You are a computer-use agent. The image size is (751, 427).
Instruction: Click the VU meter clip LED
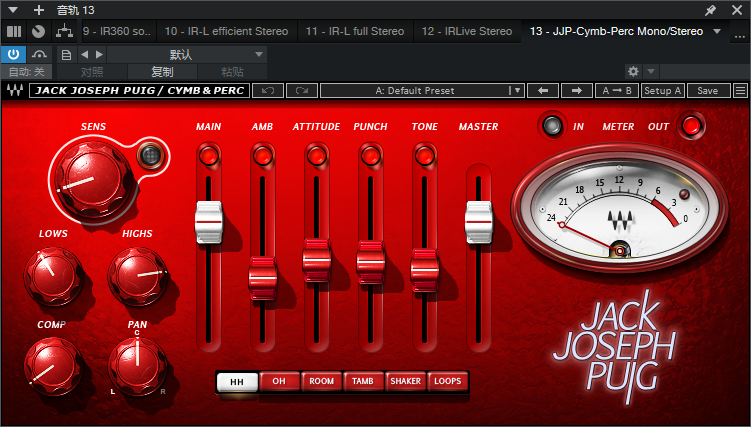[x=684, y=194]
